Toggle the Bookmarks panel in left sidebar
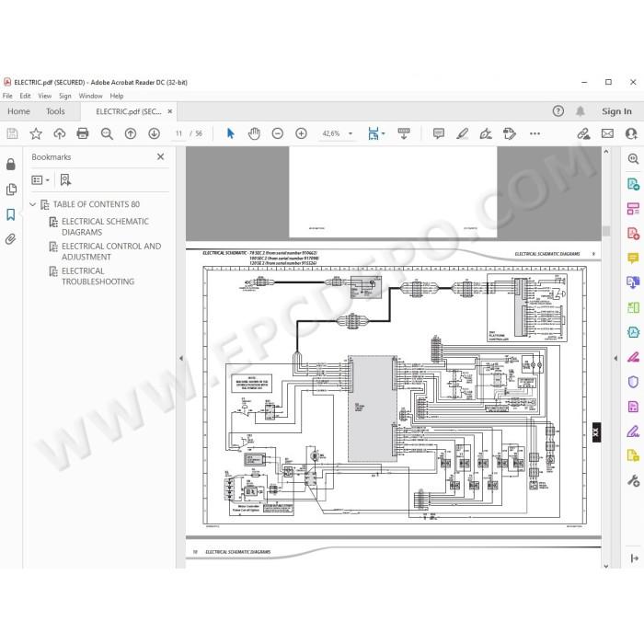Image resolution: width=644 pixels, height=644 pixels. click(x=11, y=214)
